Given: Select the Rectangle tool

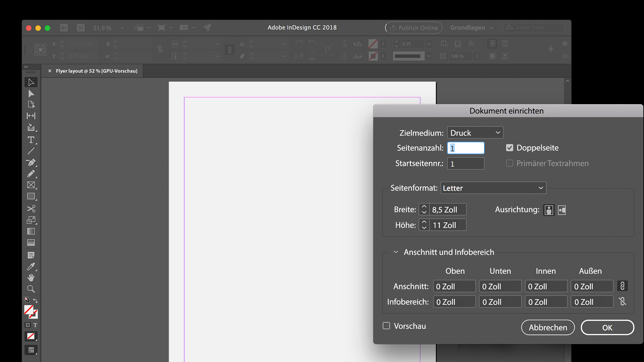Looking at the screenshot, I should [31, 196].
